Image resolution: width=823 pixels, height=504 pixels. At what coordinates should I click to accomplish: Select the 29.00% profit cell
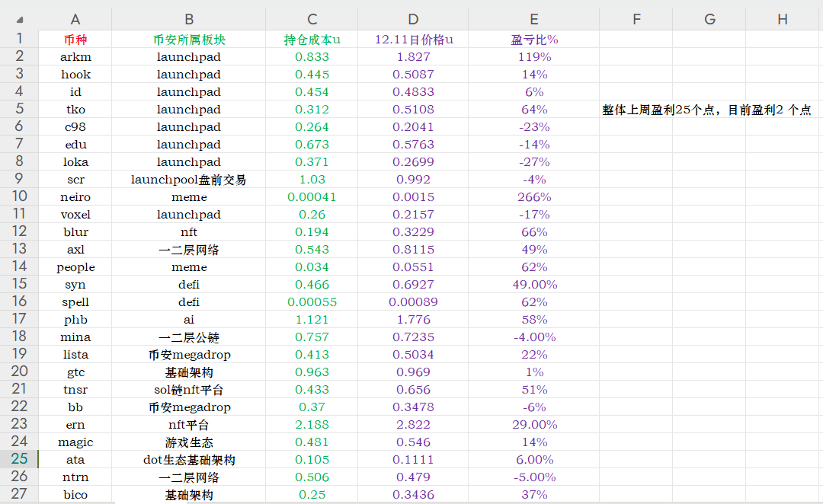[x=533, y=424]
